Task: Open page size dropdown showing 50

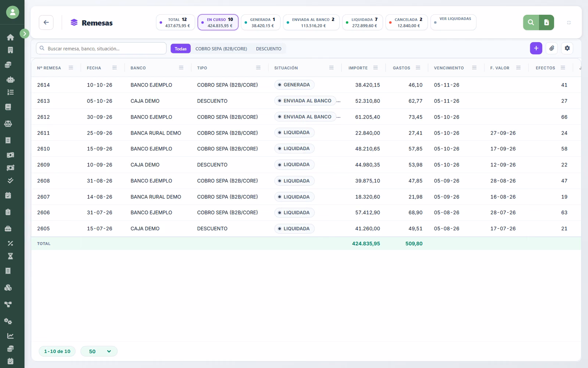Action: click(99, 351)
